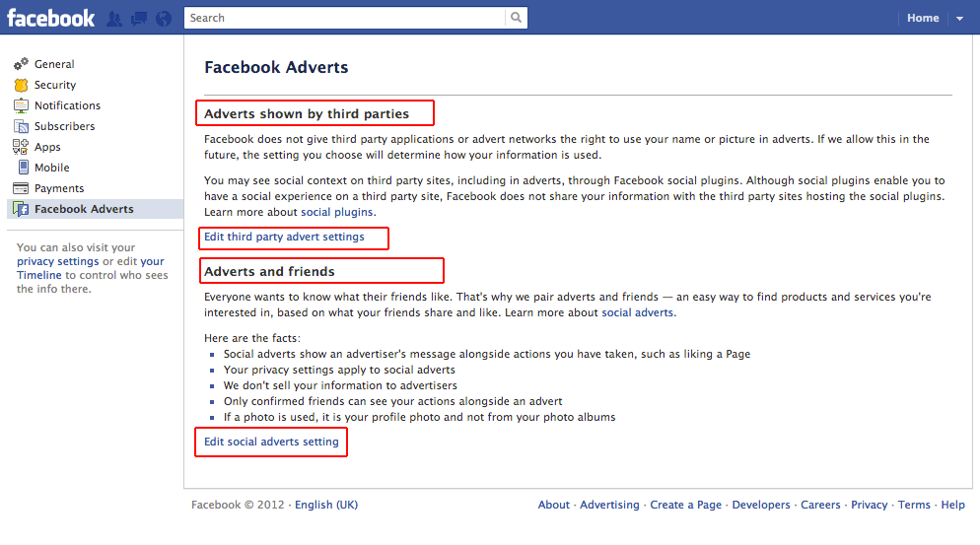Click the Payments card icon
The image size is (980, 545).
pyautogui.click(x=21, y=188)
